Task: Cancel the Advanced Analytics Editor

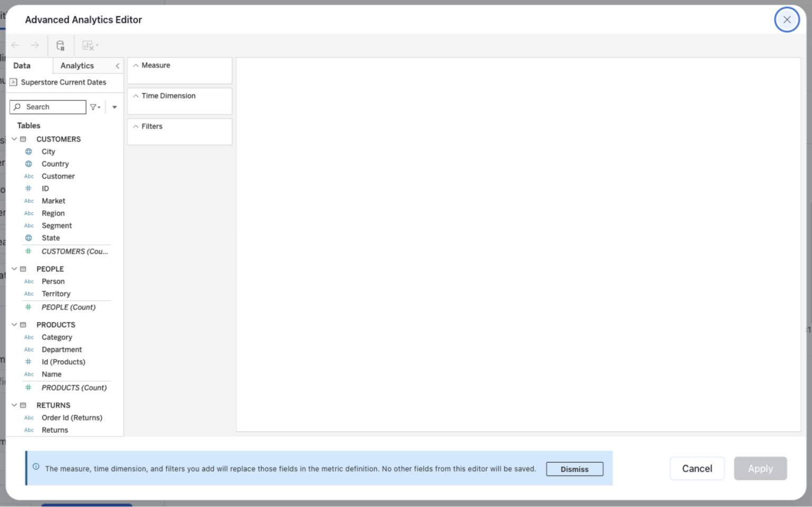Action: [x=697, y=468]
